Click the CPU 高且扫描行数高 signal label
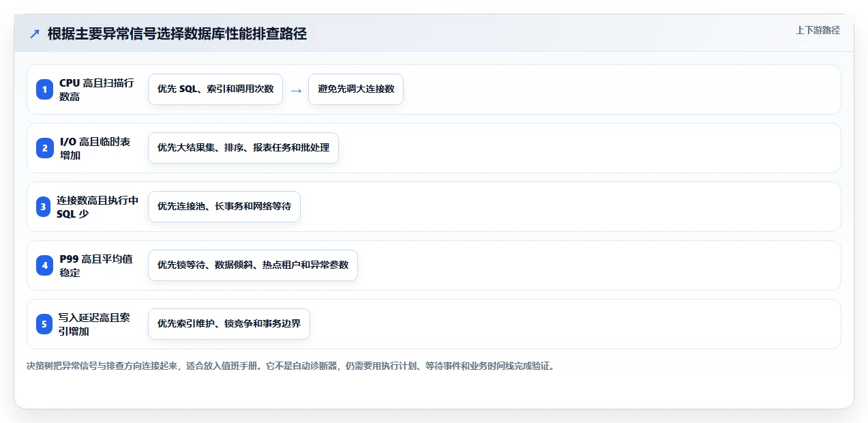The height and width of the screenshot is (423, 868). [96, 89]
